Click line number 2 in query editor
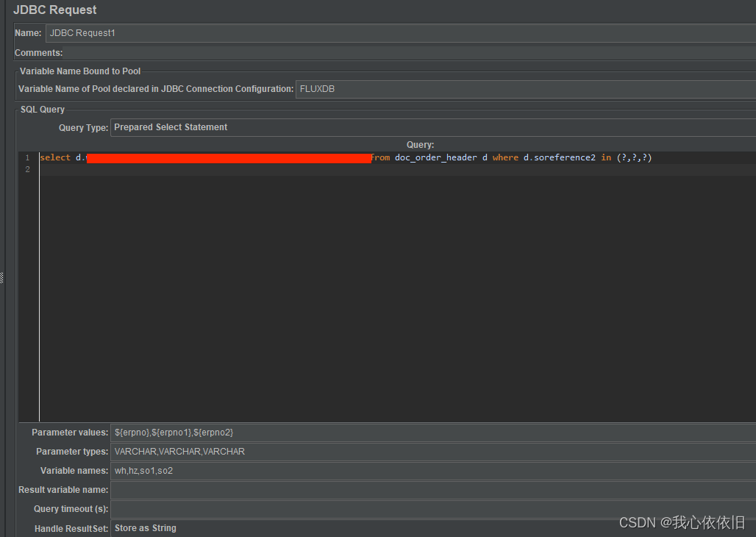This screenshot has width=756, height=537. coord(27,168)
